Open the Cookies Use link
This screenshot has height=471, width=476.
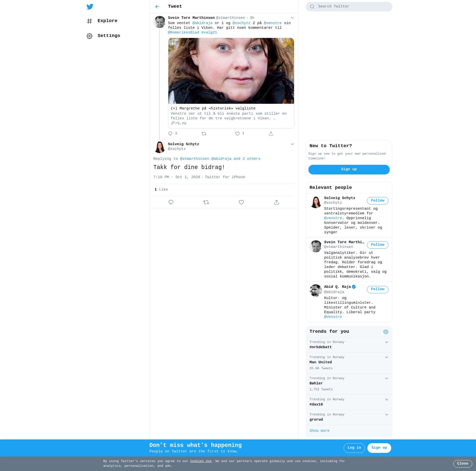tap(201, 461)
